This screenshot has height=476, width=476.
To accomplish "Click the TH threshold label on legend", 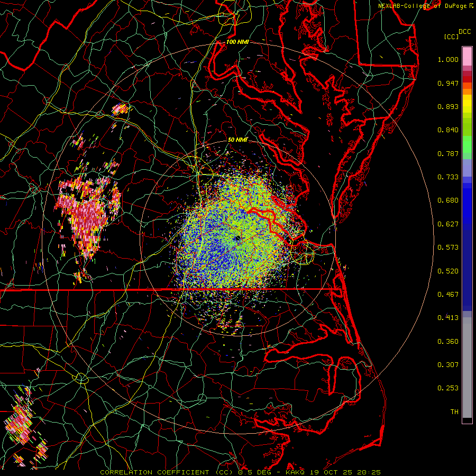I will (x=454, y=412).
